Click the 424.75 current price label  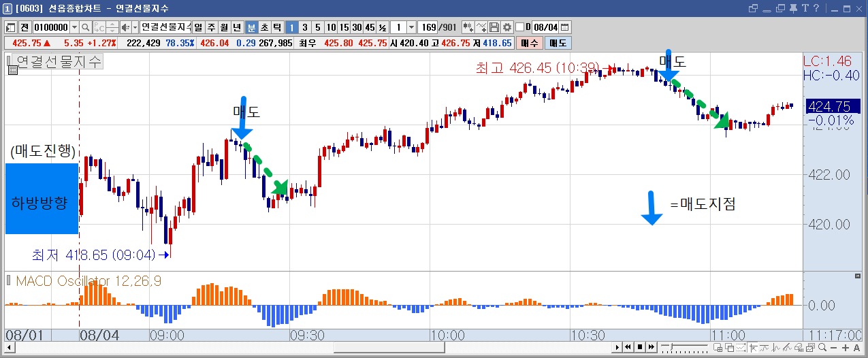(x=832, y=106)
